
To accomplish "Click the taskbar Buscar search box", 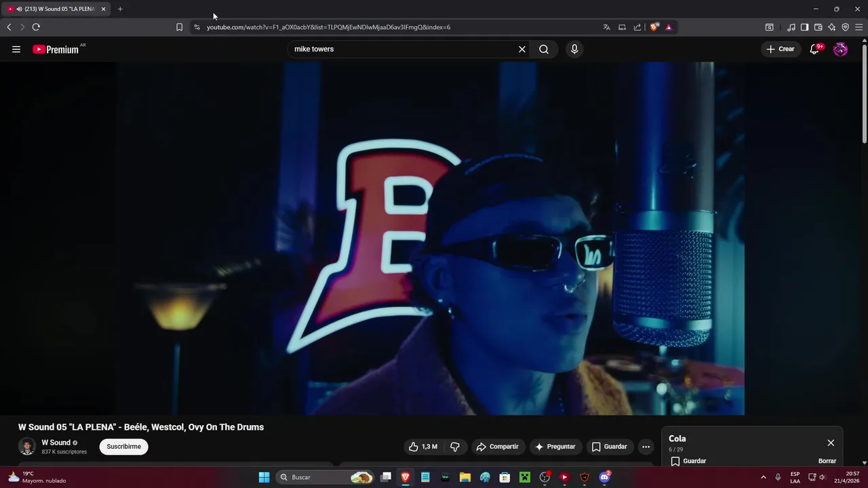I will click(325, 477).
